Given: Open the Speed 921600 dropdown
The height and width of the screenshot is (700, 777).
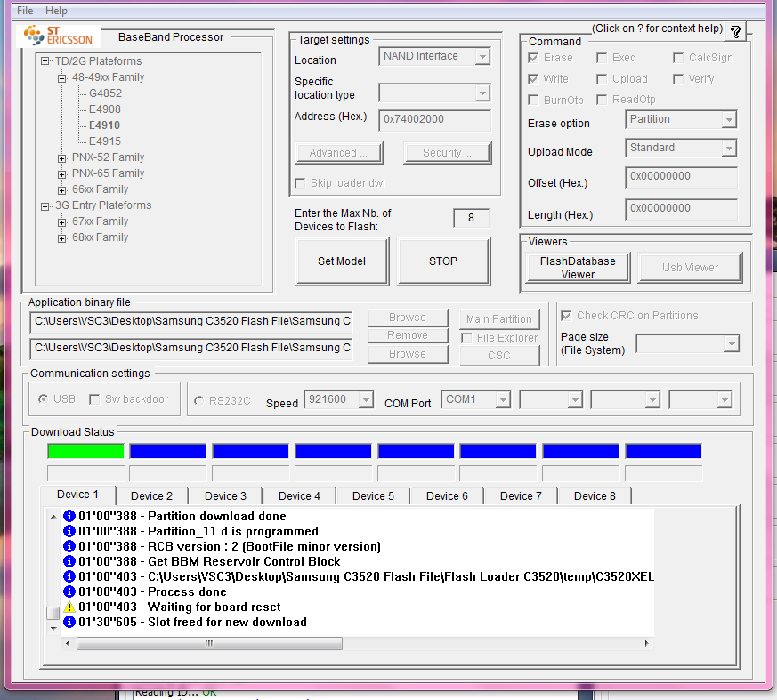Looking at the screenshot, I should point(366,399).
